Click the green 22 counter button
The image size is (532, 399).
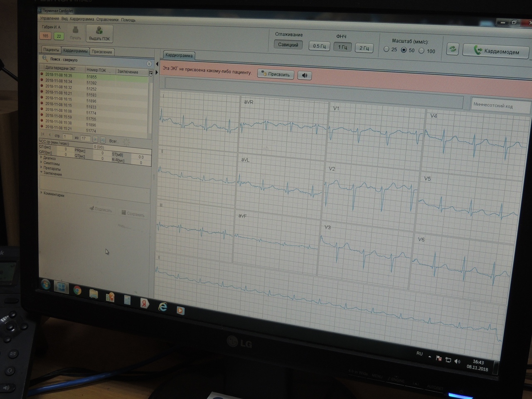59,36
